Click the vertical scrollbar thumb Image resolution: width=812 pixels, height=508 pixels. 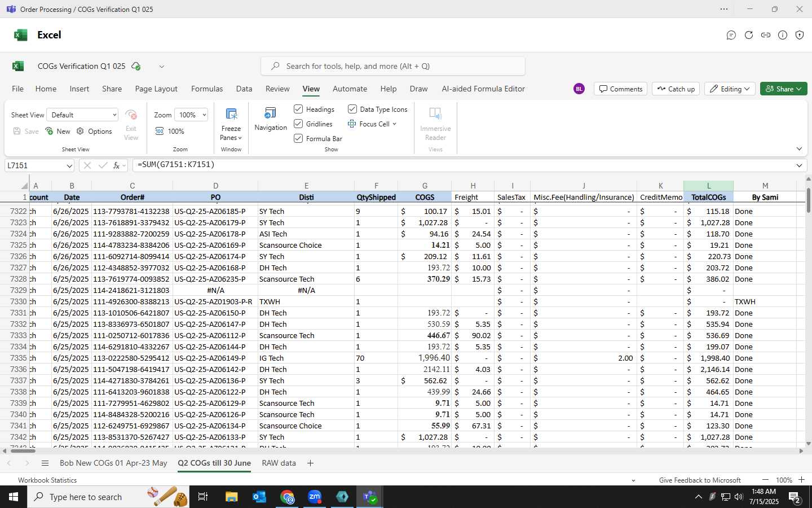click(x=809, y=200)
